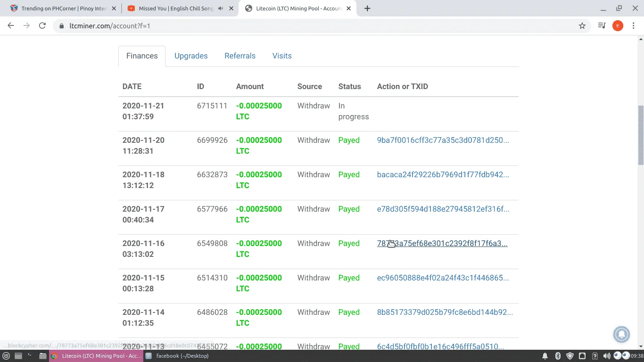Select the Finances tab
The image size is (644, 362).
pos(142,56)
